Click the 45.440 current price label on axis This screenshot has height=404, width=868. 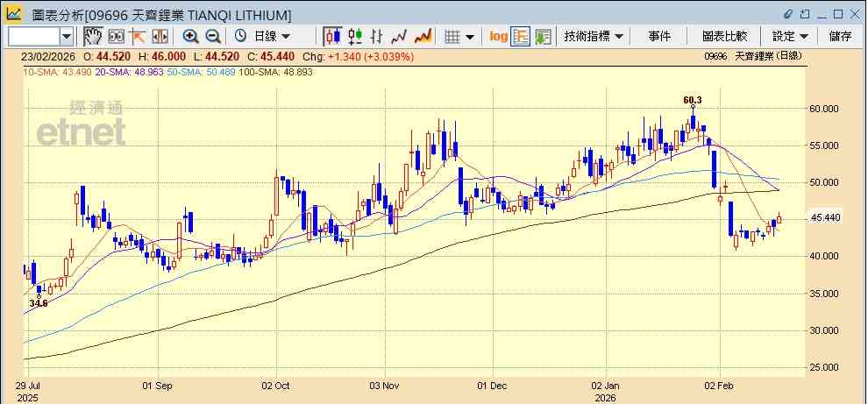tap(825, 218)
